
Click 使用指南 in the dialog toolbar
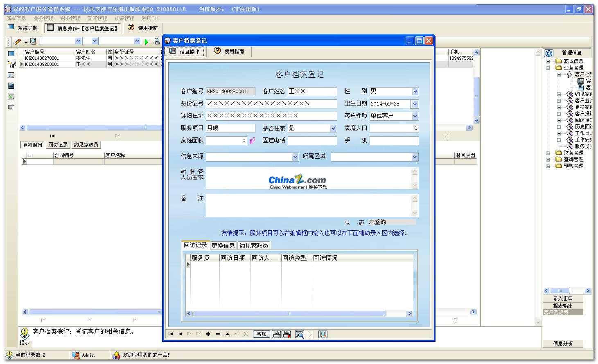pyautogui.click(x=229, y=51)
